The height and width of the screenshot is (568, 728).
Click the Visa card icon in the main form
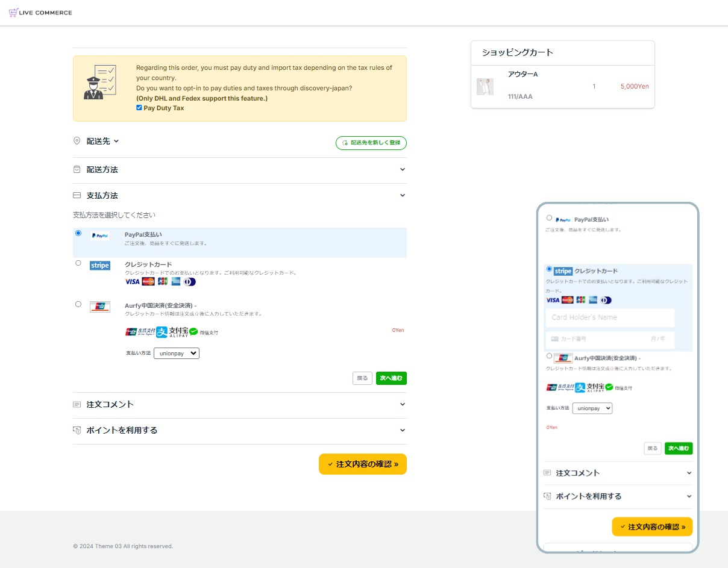click(x=132, y=282)
